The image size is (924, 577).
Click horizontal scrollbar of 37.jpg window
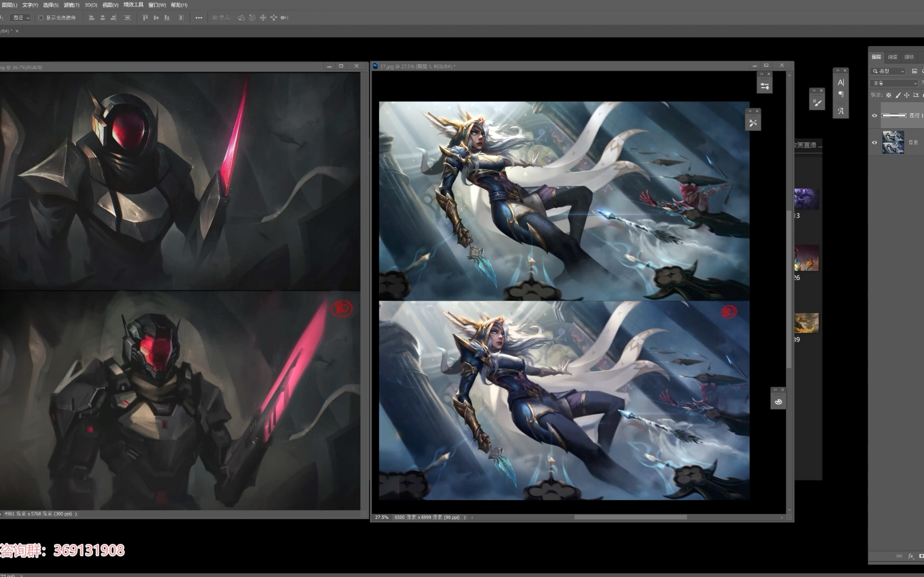coord(630,518)
